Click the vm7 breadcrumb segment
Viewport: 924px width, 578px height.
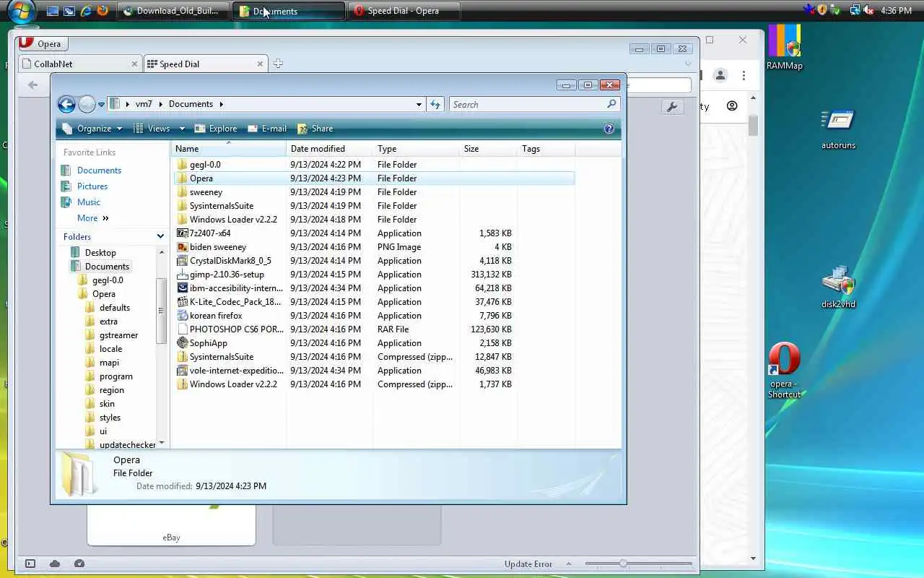pyautogui.click(x=144, y=104)
